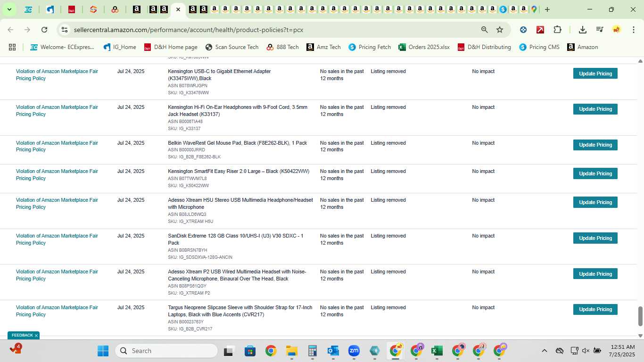This screenshot has width=644, height=362.
Task: Click the FEEDBACK tab button
Action: point(22,336)
